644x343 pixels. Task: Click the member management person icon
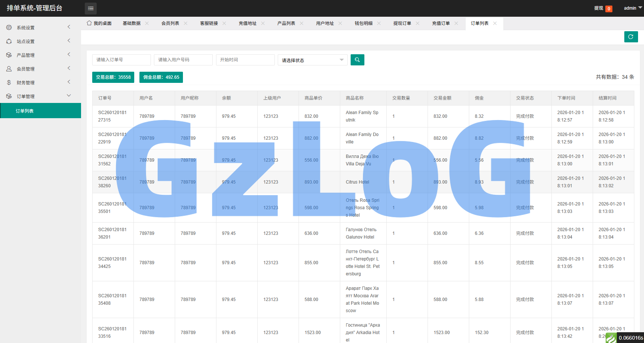pos(9,69)
